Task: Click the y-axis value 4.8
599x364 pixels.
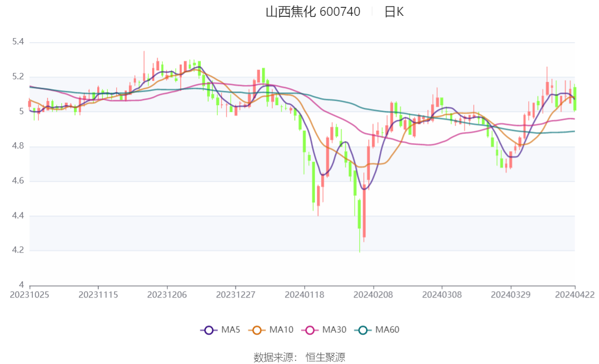Action: click(18, 146)
